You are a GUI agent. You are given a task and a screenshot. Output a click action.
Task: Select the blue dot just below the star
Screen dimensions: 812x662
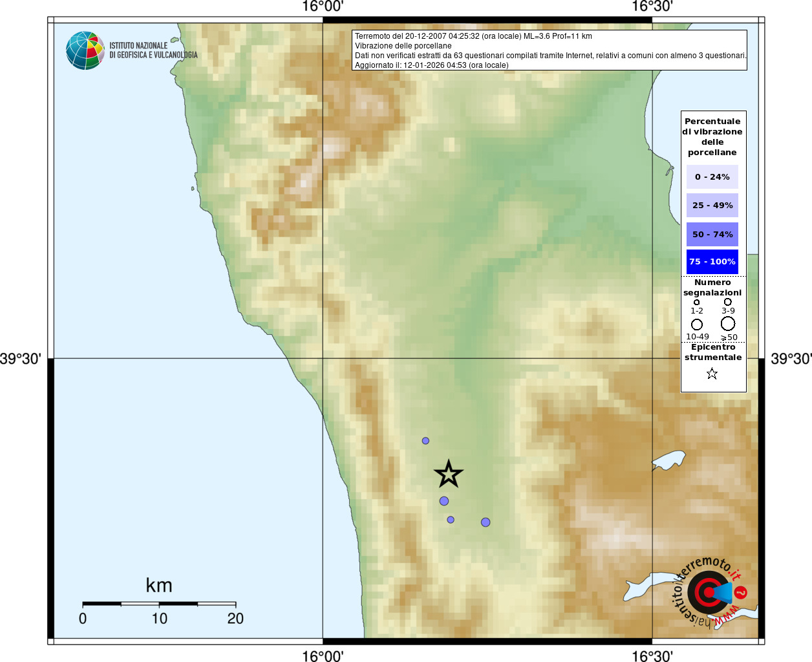444,501
